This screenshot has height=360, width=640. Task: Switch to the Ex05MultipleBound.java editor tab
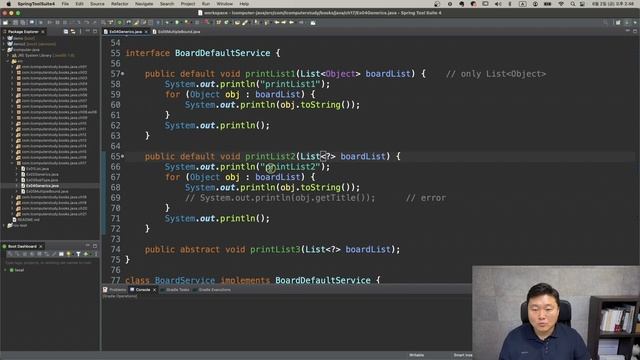click(176, 31)
